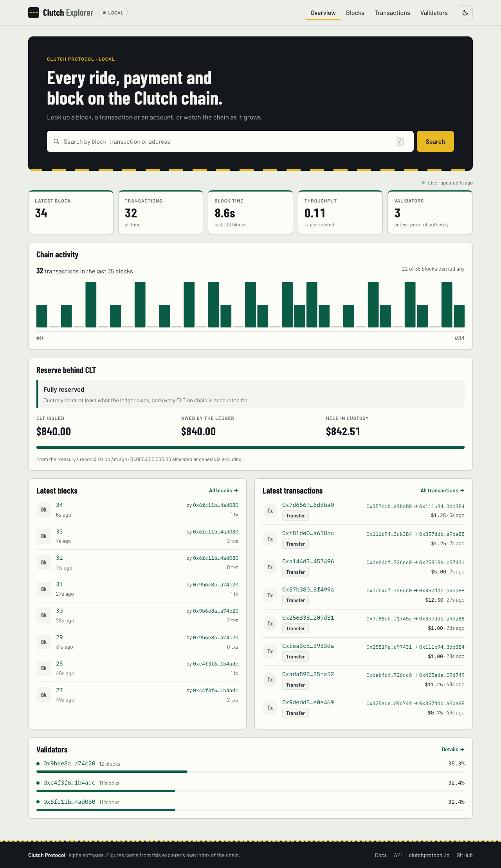Go to the Transactions tab
The image size is (501, 868).
pos(392,13)
